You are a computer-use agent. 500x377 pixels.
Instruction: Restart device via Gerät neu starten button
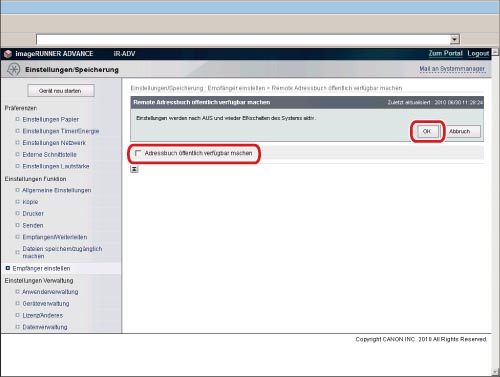61,91
